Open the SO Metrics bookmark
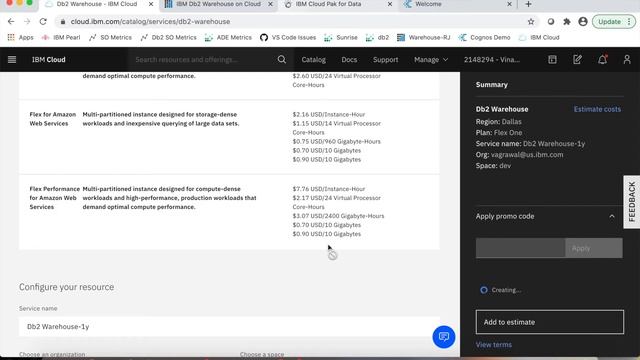Viewport: 640px width, 360px height. (110, 38)
